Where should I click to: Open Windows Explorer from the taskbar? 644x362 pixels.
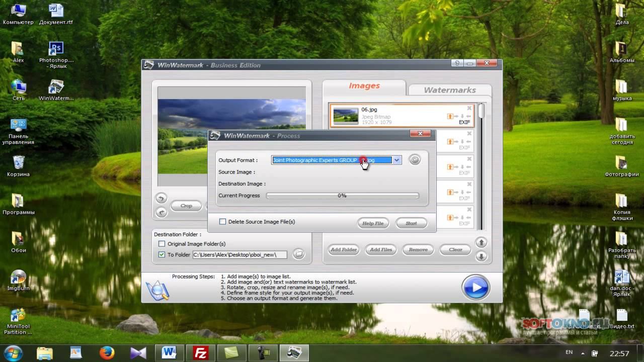pos(44,352)
